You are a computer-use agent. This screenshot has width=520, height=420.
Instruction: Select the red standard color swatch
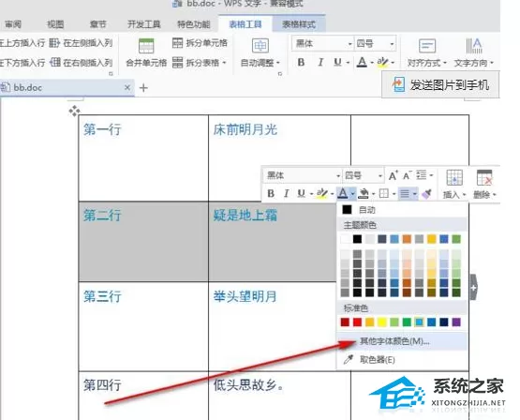click(x=357, y=322)
